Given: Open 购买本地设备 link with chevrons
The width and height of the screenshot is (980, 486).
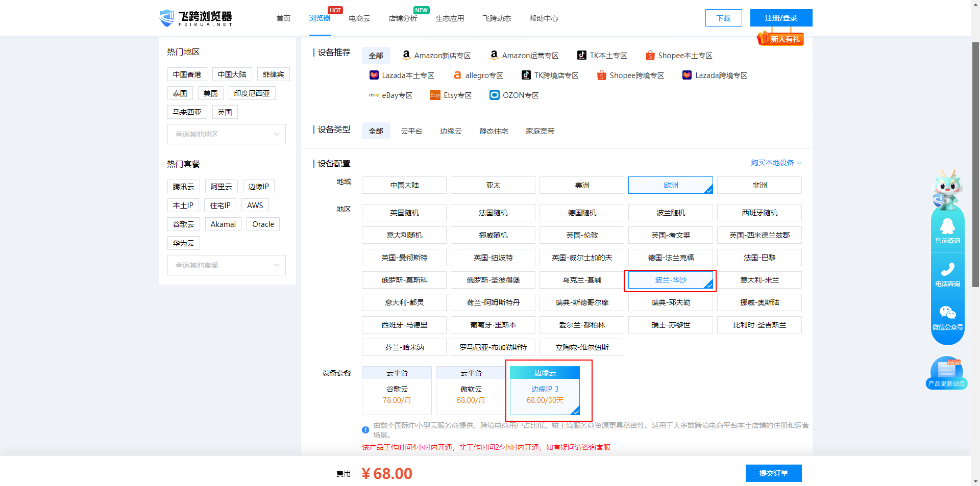Looking at the screenshot, I should [x=775, y=163].
